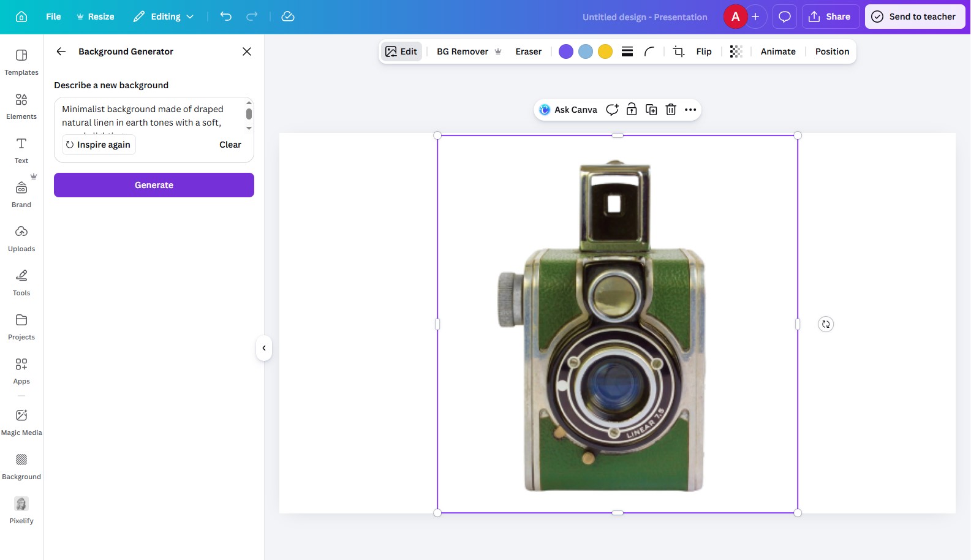The width and height of the screenshot is (971, 560).
Task: Add comment via bubble-plus icon
Action: (612, 110)
